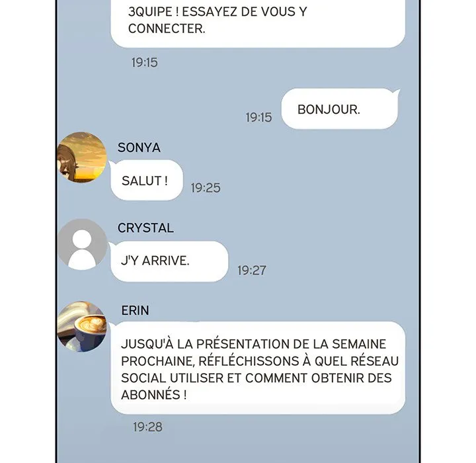Tap the J'Y ARRIVE message bubble

pyautogui.click(x=169, y=261)
